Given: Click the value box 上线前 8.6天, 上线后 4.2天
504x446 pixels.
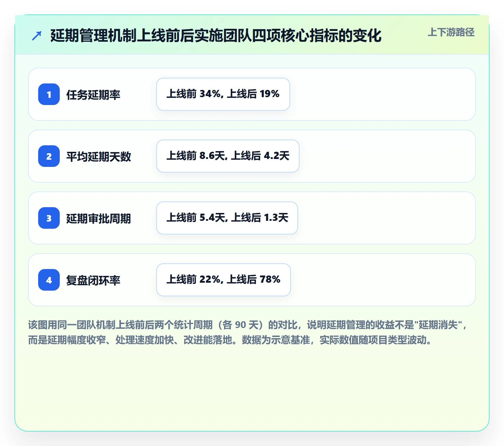Looking at the screenshot, I should coord(228,156).
